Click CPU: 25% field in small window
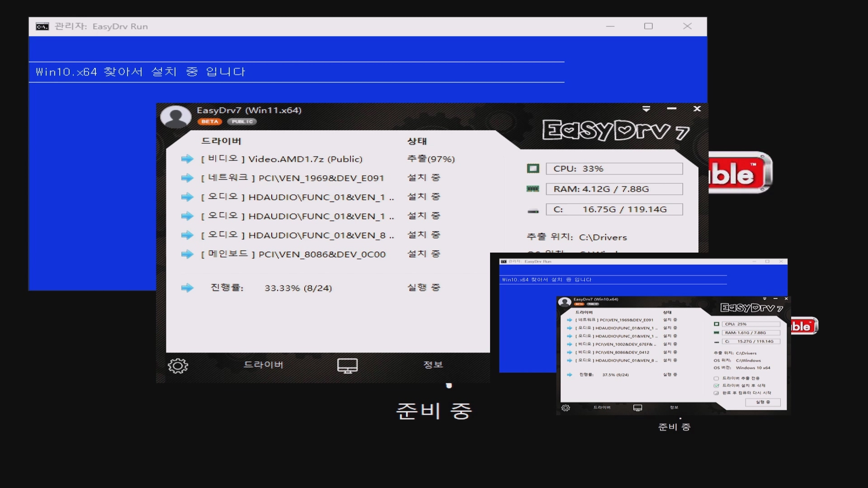Screen dimensions: 868x488 (751, 324)
